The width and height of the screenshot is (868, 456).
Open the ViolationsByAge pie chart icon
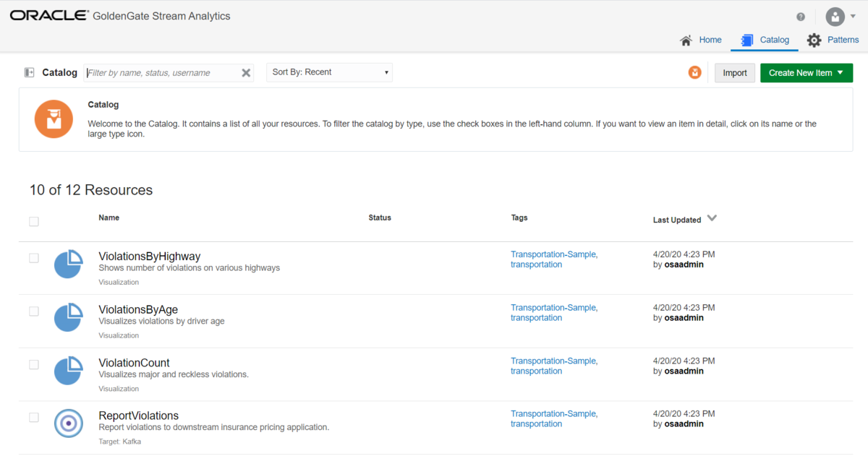(x=69, y=317)
